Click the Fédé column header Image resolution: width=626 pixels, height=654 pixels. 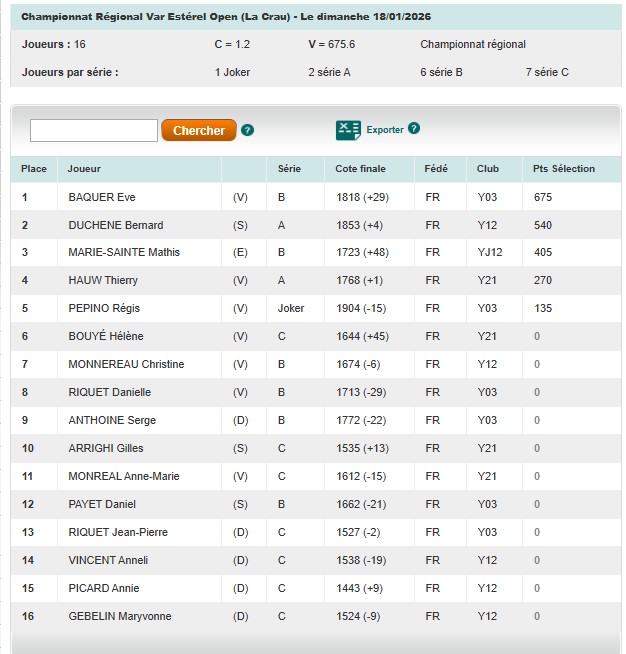436,169
